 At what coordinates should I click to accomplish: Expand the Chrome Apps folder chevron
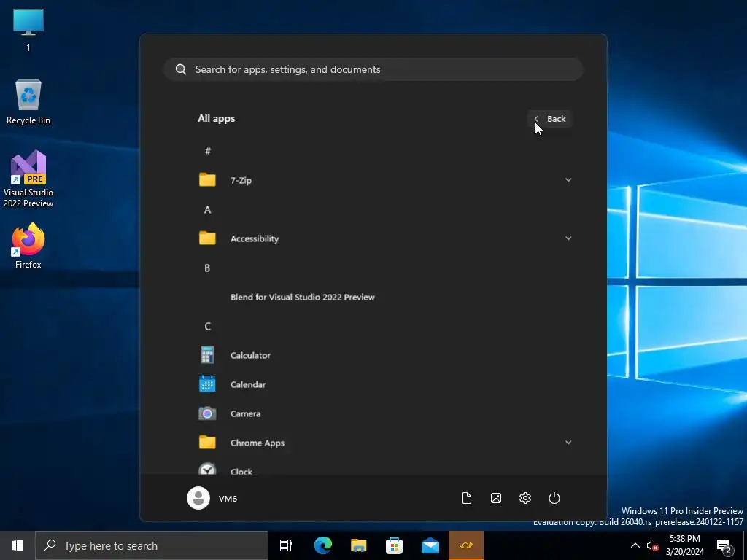tap(568, 443)
